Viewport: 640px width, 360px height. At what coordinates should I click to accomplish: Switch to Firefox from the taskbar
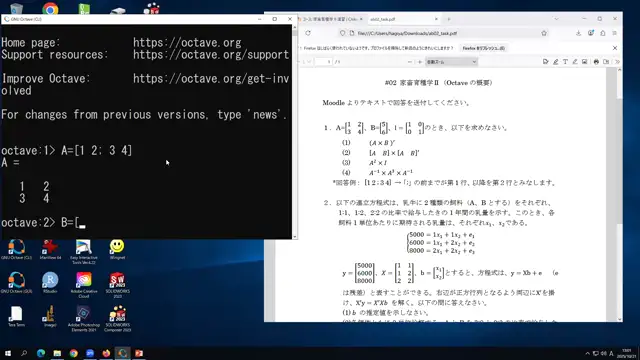pos(106,353)
